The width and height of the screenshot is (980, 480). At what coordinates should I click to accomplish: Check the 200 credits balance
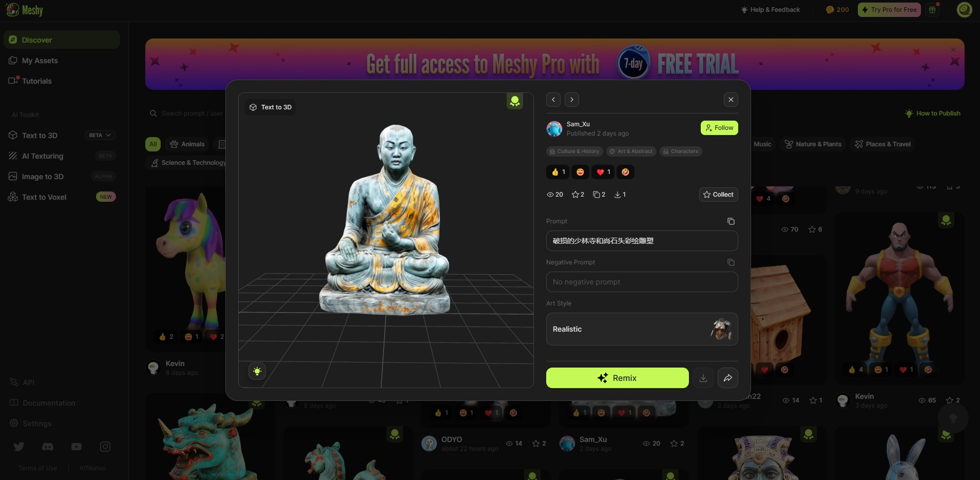(837, 10)
